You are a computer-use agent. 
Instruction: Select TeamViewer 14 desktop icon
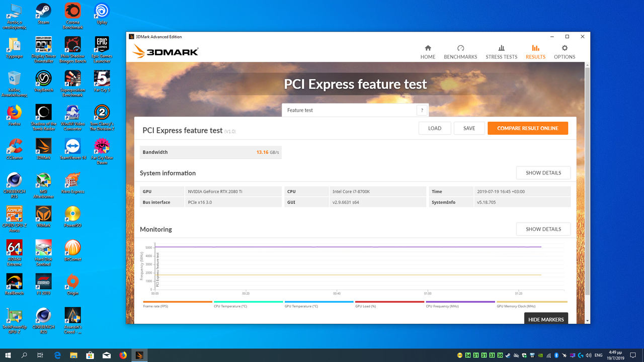click(x=72, y=149)
